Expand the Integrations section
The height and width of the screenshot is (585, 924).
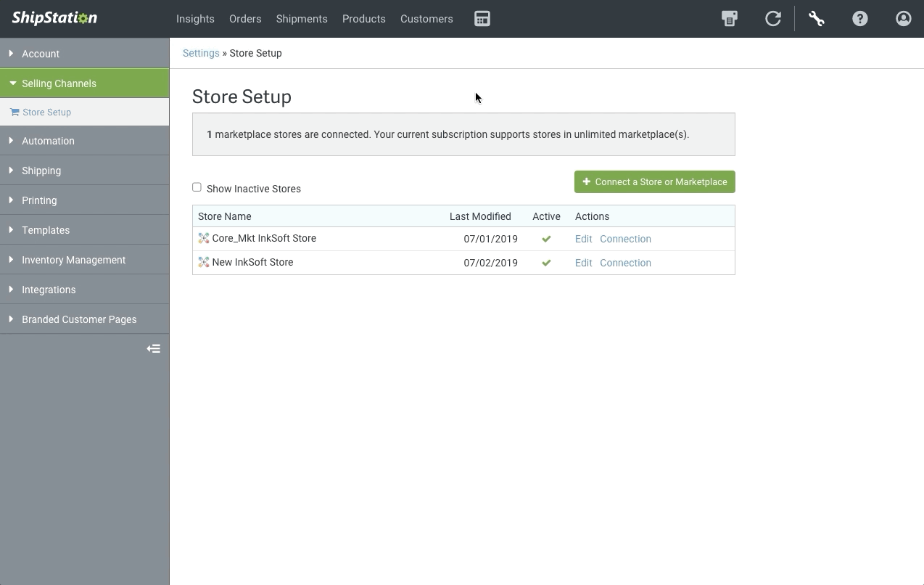pos(49,289)
